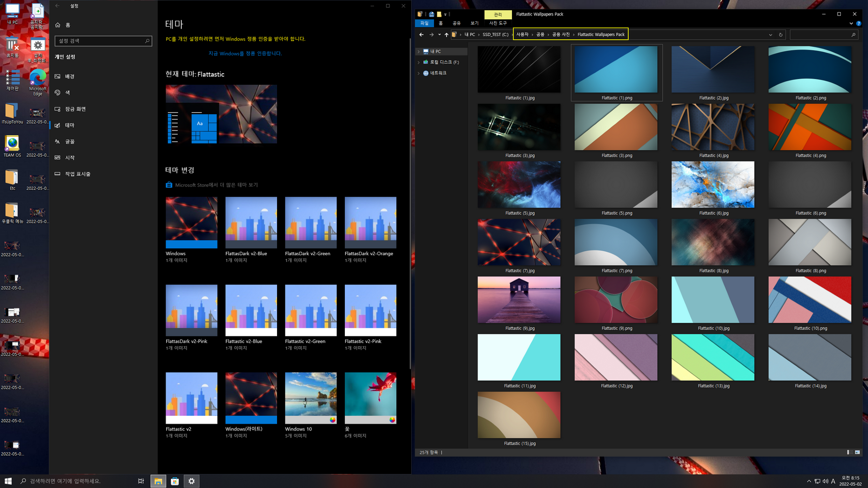Image resolution: width=868 pixels, height=488 pixels.
Task: Expand 네트워크 in Explorer navigation tree
Action: [418, 73]
